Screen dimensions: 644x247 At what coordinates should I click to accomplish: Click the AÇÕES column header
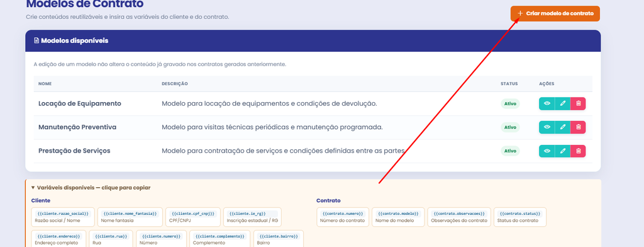(x=547, y=84)
